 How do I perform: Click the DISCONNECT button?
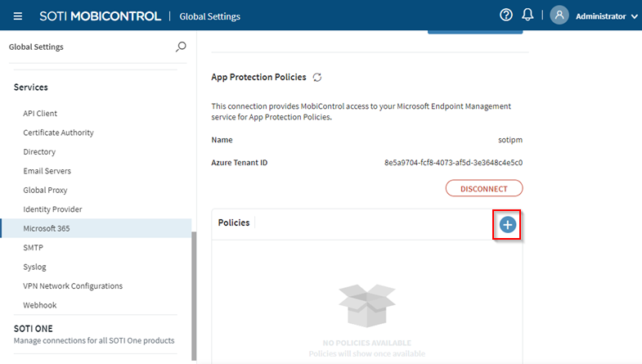click(484, 188)
